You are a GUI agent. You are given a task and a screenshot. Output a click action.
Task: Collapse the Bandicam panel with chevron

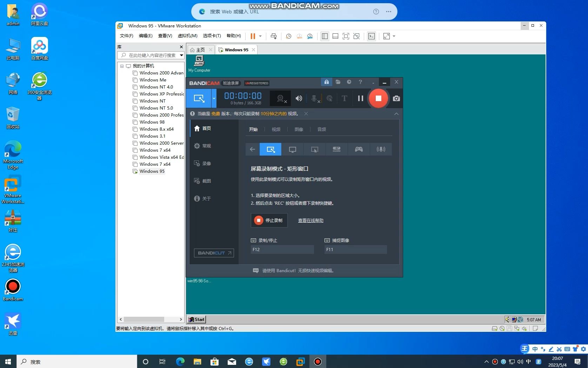(396, 114)
